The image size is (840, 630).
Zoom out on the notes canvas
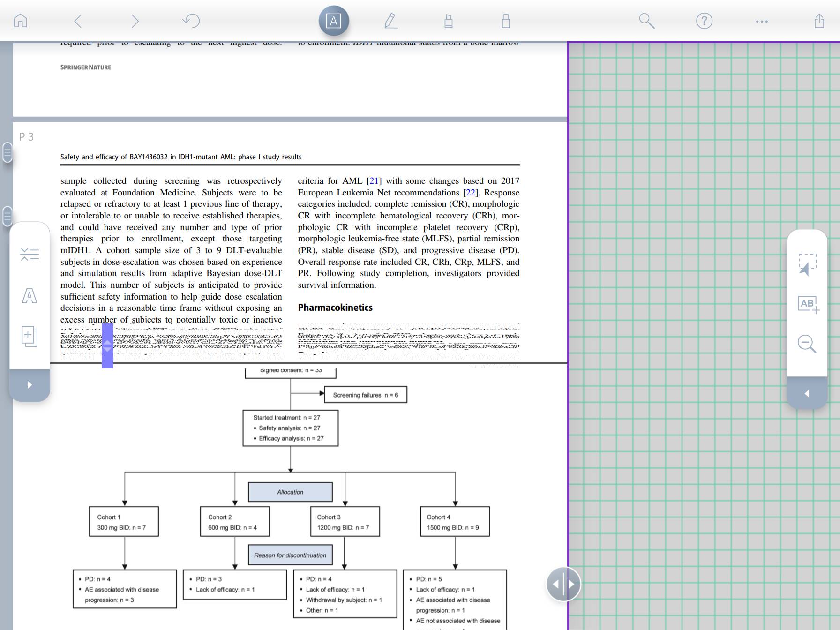click(x=807, y=344)
